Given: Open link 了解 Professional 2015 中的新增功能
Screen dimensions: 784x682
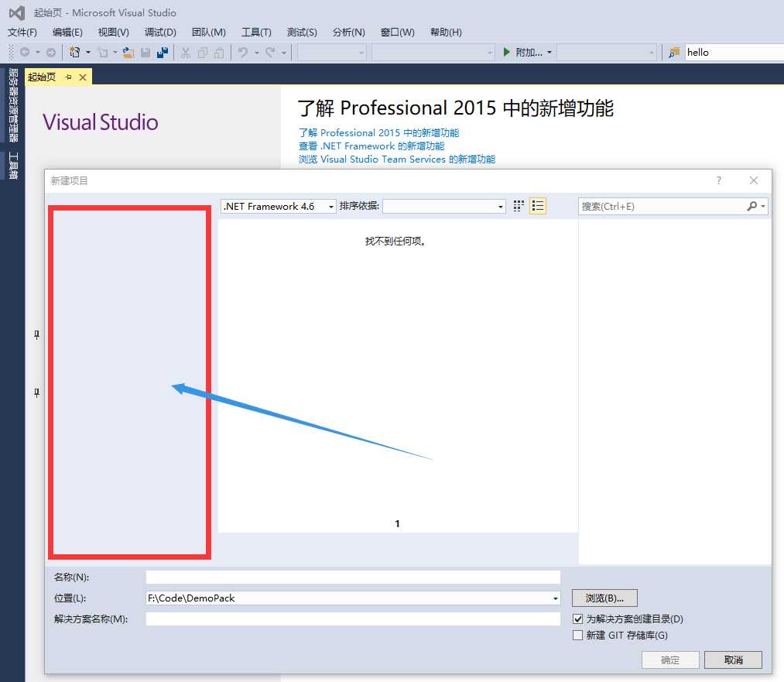Looking at the screenshot, I should pyautogui.click(x=378, y=132).
